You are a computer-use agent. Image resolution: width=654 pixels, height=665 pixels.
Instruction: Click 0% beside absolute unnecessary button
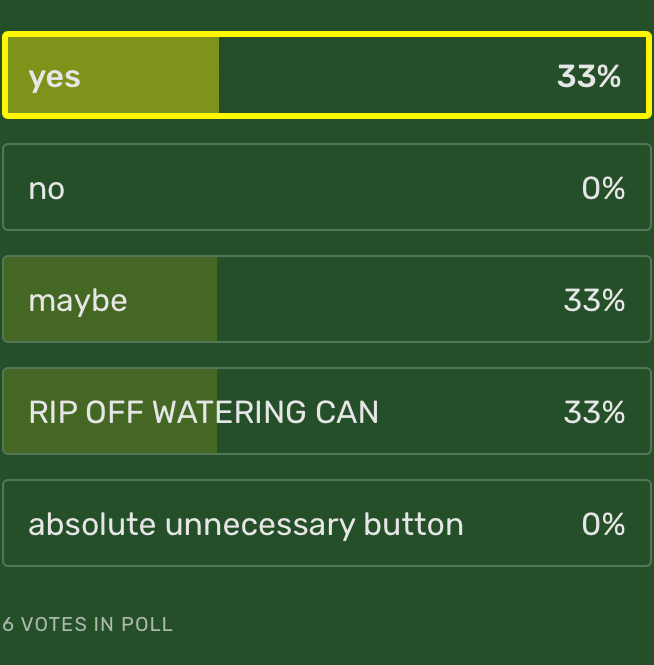[x=603, y=524]
